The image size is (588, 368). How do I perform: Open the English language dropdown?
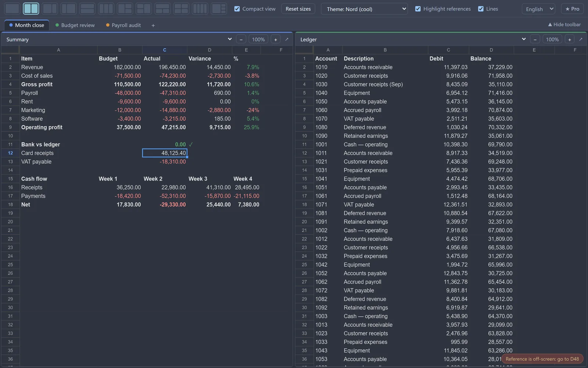click(538, 9)
